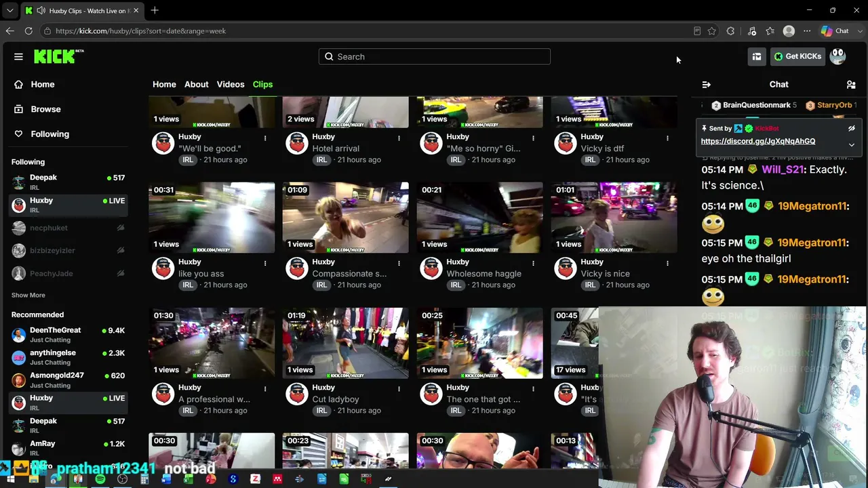Open options for Hotel arrival clip
Screen dimensions: 868x488
[x=399, y=138]
